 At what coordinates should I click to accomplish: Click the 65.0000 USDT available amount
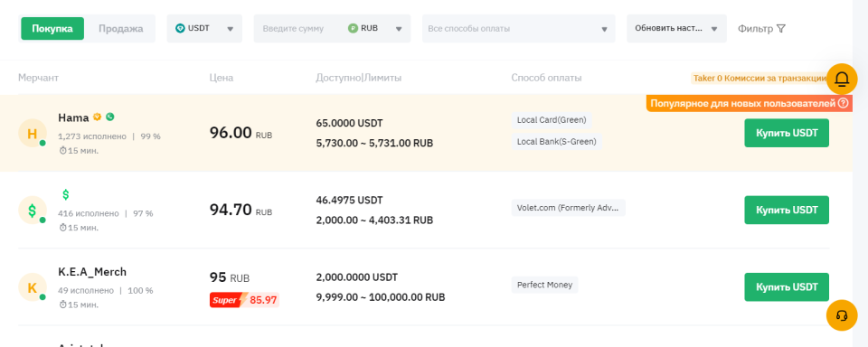tap(349, 123)
